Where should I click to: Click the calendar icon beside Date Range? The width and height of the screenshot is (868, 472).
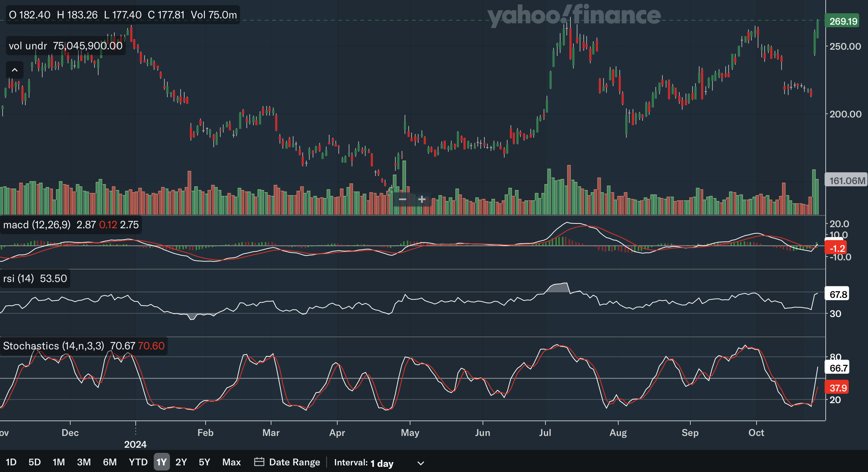(x=259, y=462)
